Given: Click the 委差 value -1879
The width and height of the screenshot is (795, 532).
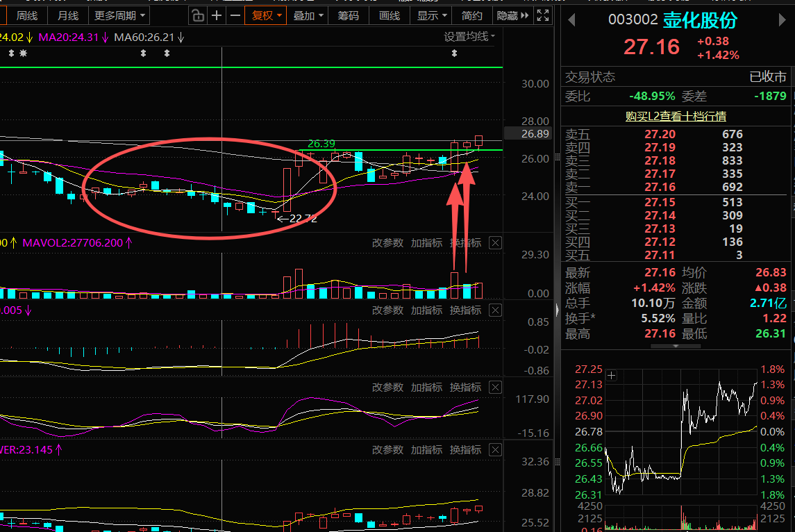Looking at the screenshot, I should pyautogui.click(x=769, y=97).
